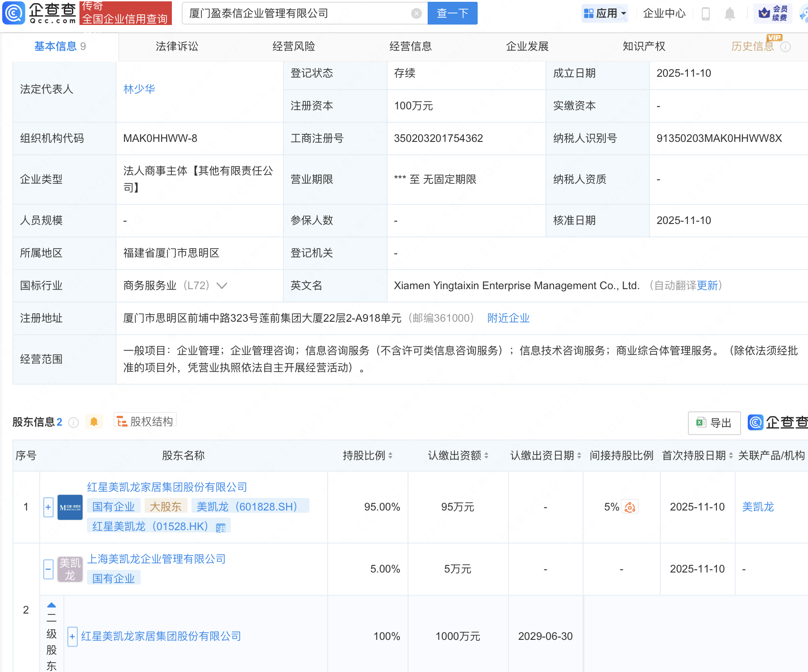Viewport: 808px width, 672px height.
Task: Click info icon beside 股东信息
Action: coord(74,422)
